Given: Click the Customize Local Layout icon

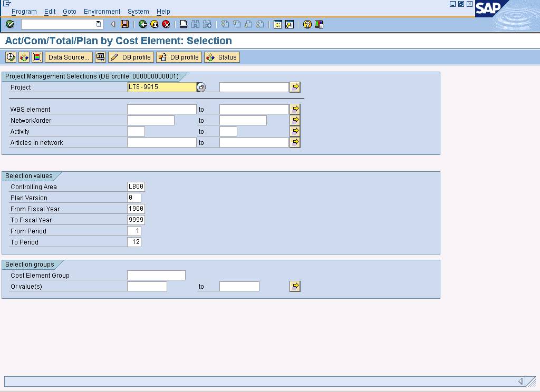Looking at the screenshot, I should [319, 24].
